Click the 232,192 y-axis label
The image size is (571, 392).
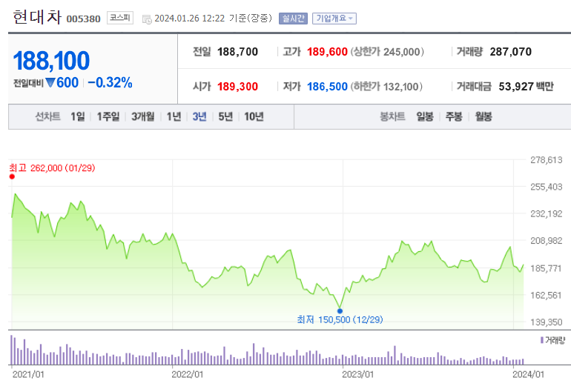point(547,213)
